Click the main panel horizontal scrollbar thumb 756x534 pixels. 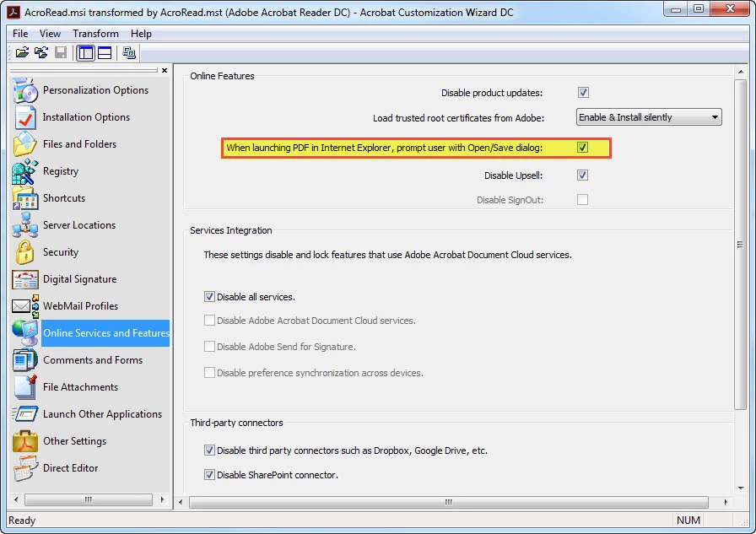[448, 502]
